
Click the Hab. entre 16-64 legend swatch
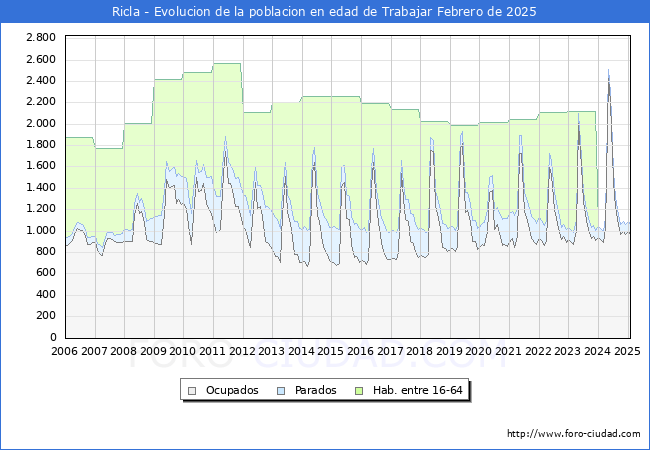359,391
